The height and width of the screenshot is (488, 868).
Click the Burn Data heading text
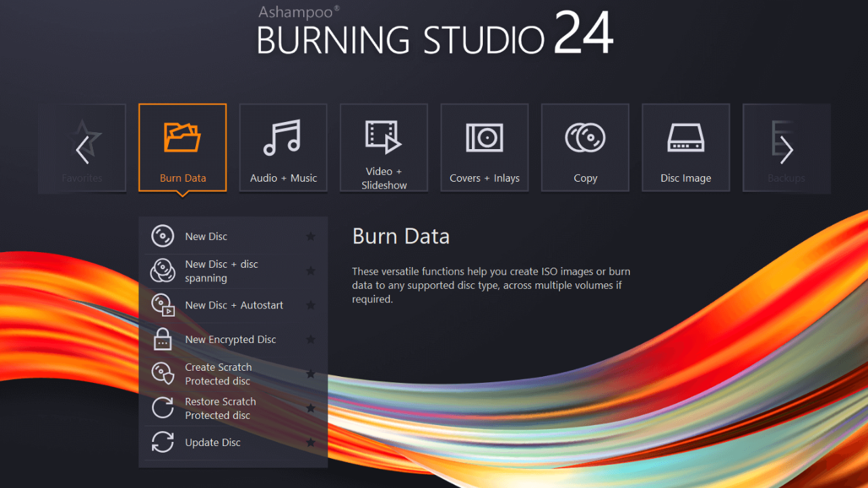pyautogui.click(x=401, y=236)
